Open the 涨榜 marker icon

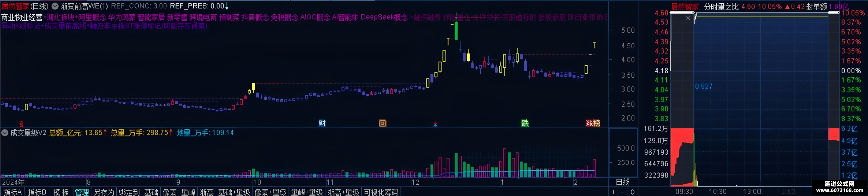(x=593, y=124)
